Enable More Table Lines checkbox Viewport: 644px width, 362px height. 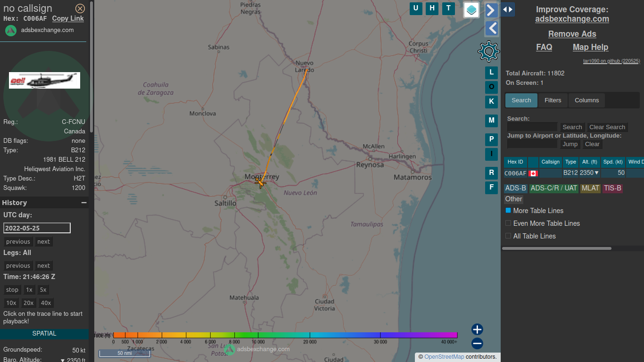pos(508,210)
